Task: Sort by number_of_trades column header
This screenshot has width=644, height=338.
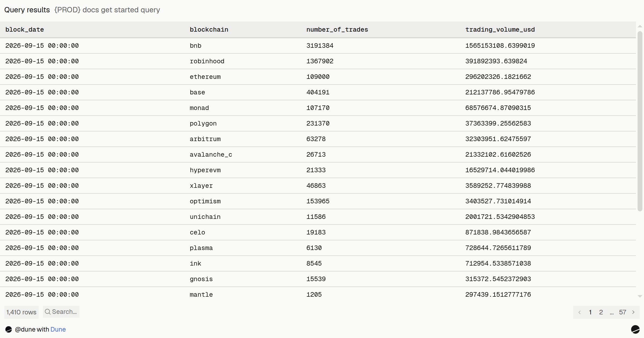Action: tap(337, 30)
